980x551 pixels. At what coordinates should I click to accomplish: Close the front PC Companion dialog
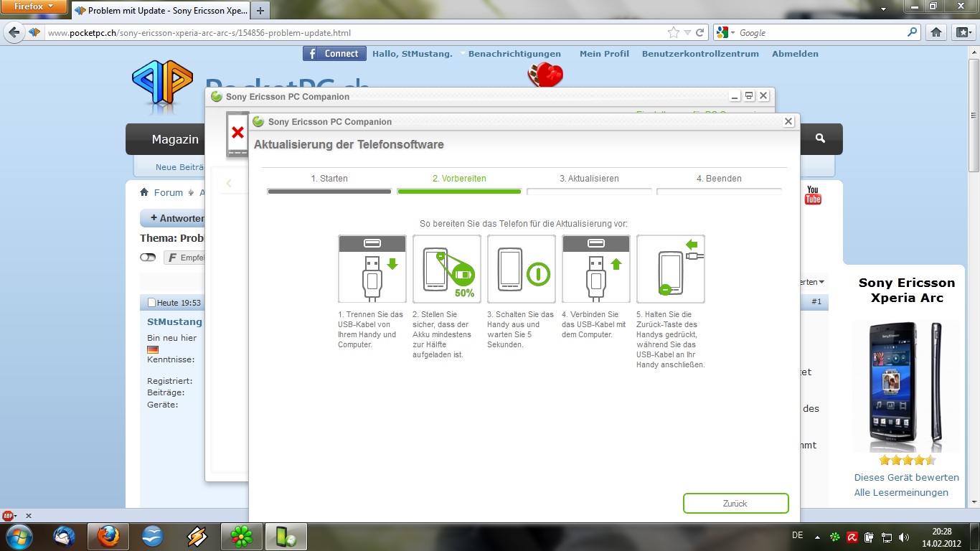[788, 122]
